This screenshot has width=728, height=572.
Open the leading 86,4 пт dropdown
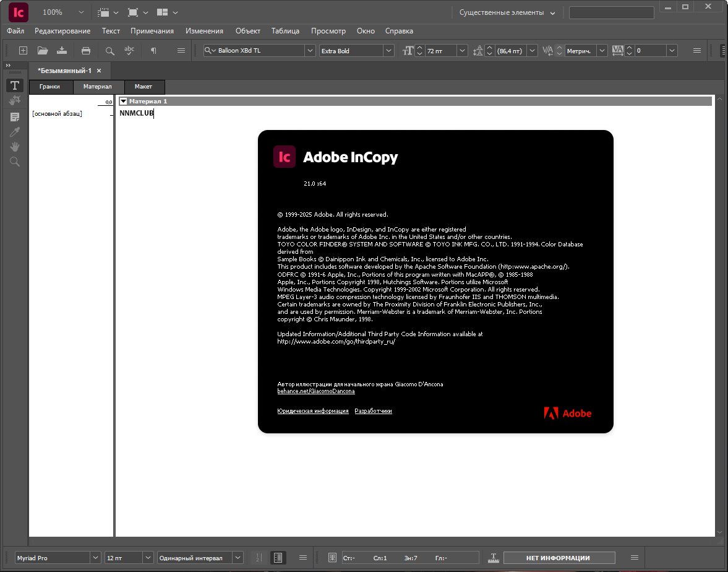(x=532, y=51)
